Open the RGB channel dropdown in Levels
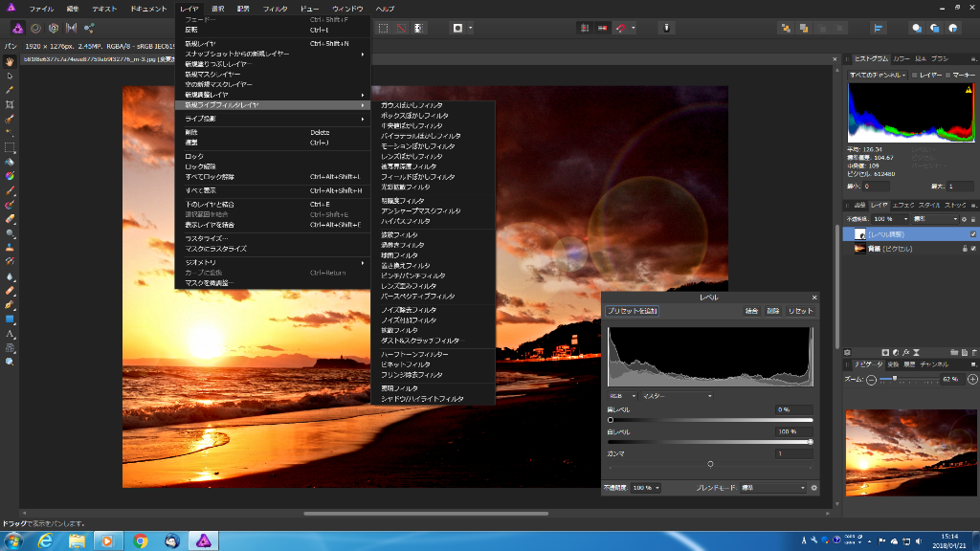 coord(620,395)
